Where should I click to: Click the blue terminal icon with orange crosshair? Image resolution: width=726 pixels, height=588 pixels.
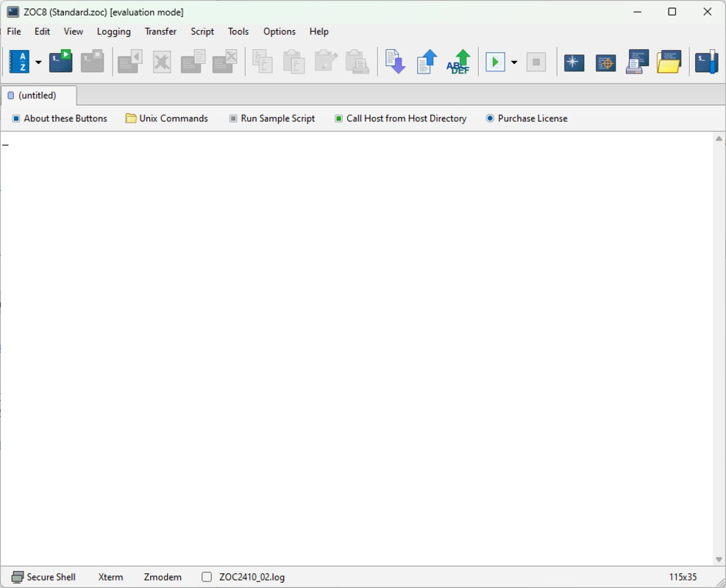click(605, 62)
